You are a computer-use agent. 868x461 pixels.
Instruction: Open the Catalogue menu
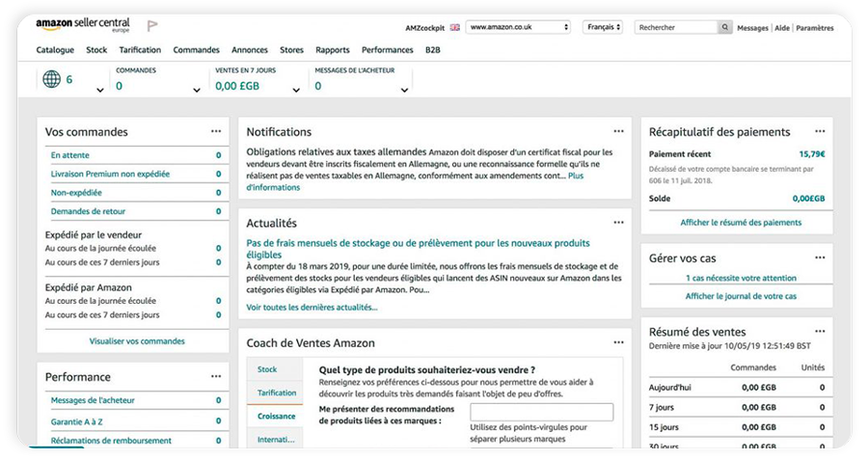[55, 50]
